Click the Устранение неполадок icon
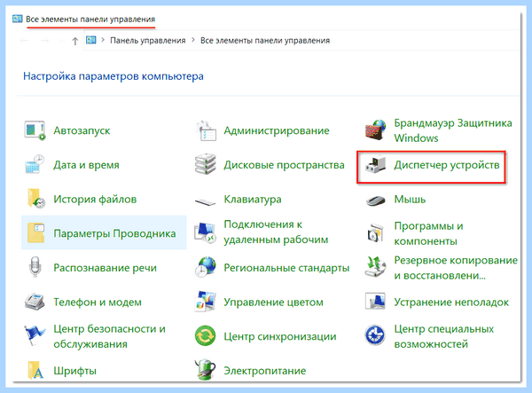532x393 pixels. coord(376,302)
